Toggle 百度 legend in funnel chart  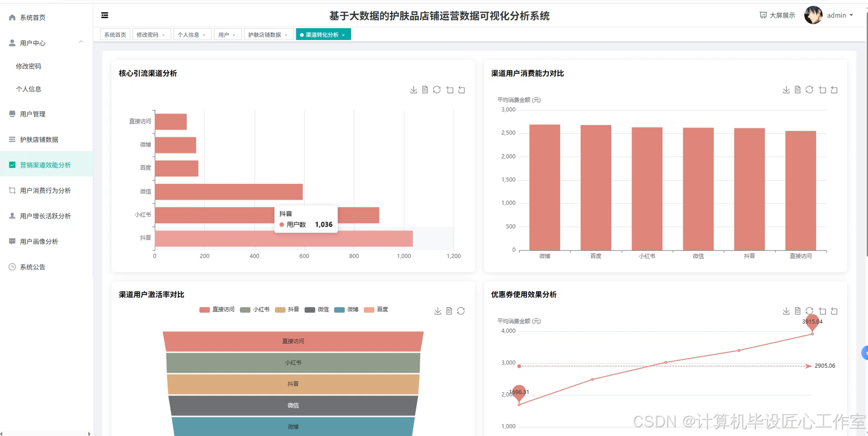(376, 310)
